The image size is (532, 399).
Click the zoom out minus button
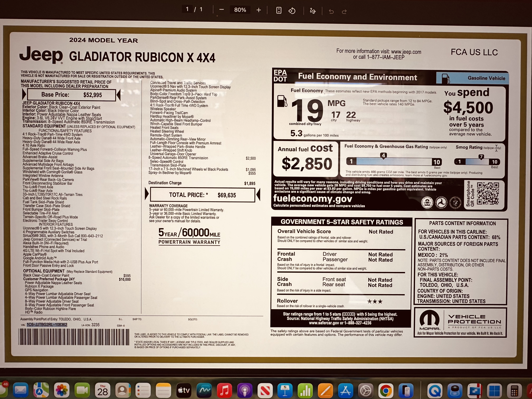click(222, 10)
